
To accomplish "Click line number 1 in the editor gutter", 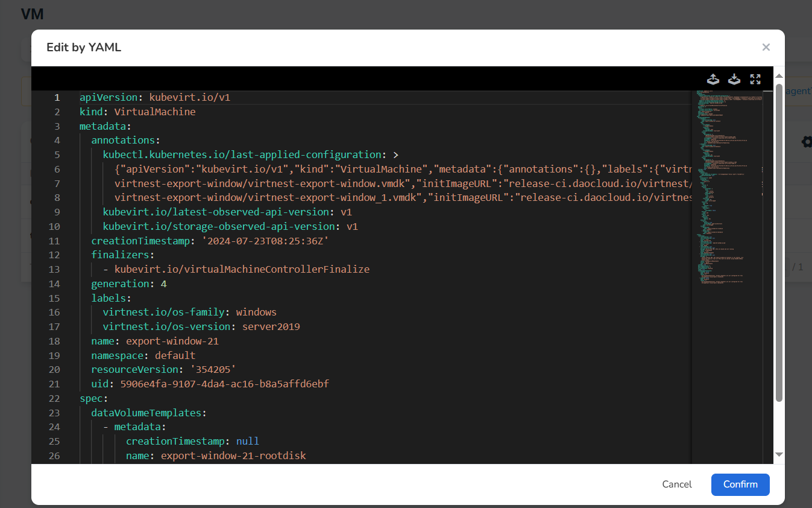I will [57, 97].
